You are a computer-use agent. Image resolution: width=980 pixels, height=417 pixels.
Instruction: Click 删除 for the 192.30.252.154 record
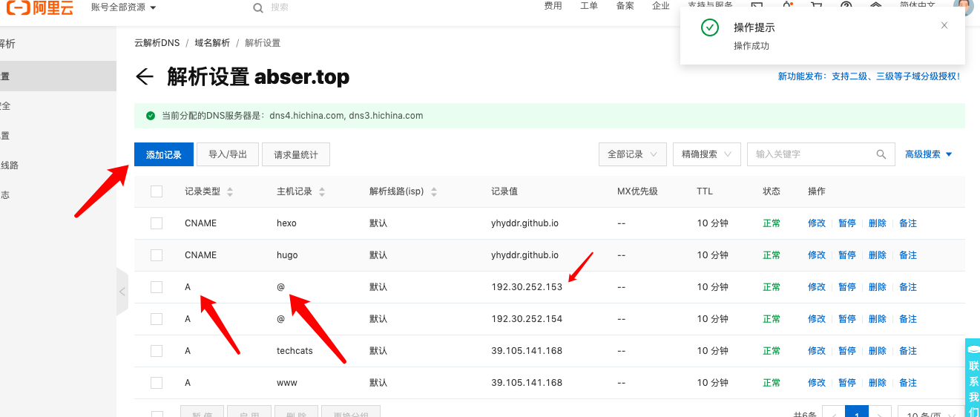[x=878, y=319]
